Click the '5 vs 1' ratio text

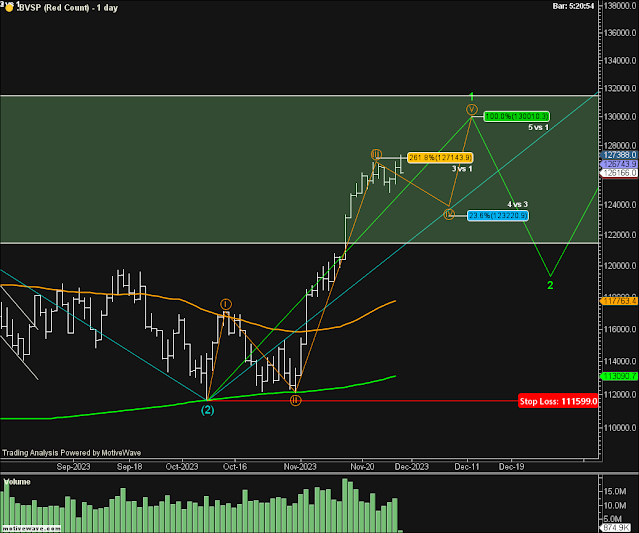[538, 128]
